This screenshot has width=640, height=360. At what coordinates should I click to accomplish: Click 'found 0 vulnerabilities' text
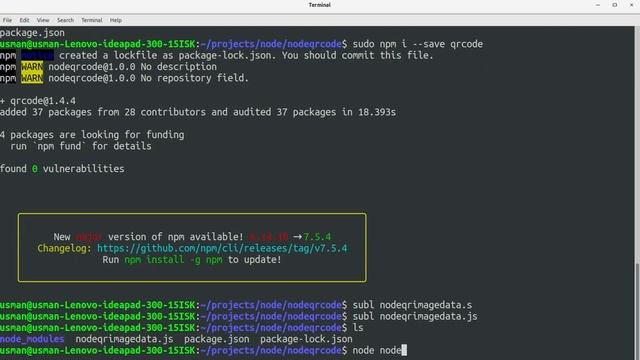coord(62,169)
